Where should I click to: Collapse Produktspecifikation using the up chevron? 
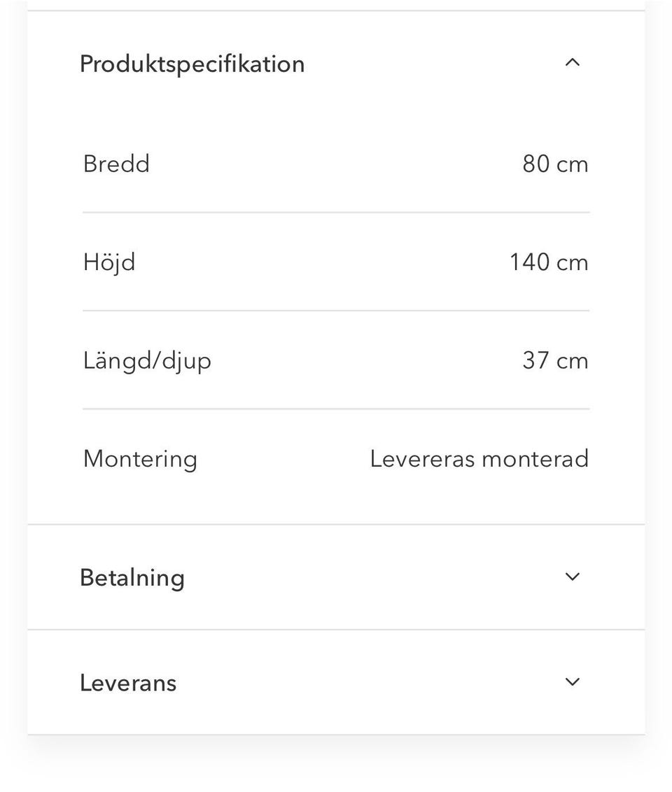pos(572,63)
